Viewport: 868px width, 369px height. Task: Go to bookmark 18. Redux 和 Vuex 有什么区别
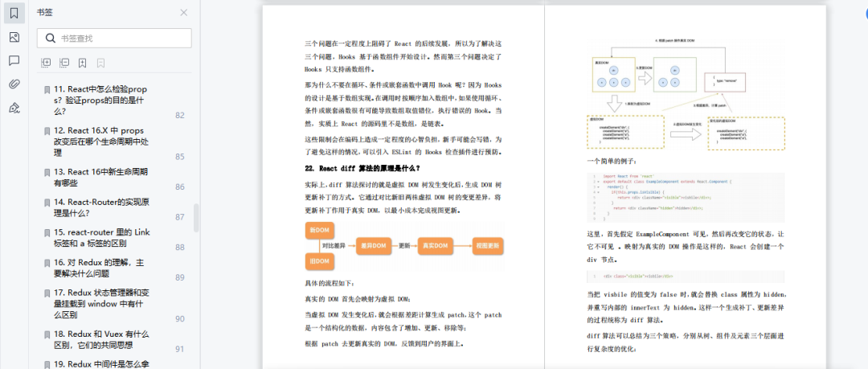pos(101,339)
